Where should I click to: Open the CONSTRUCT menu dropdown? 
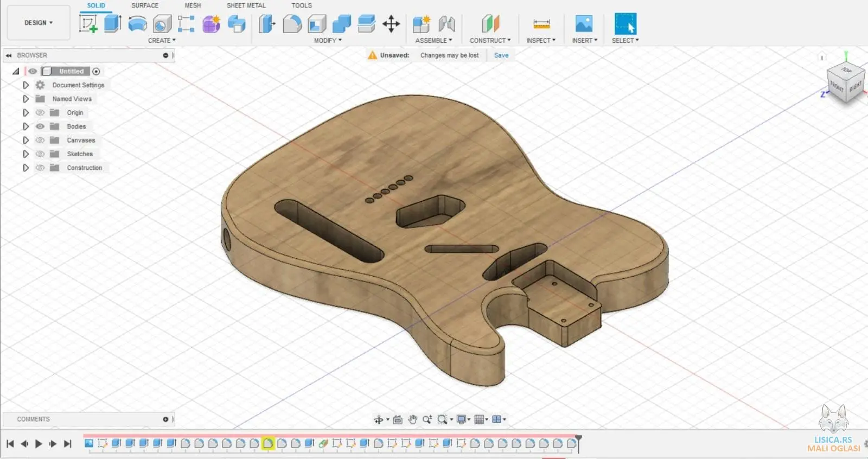tap(490, 40)
